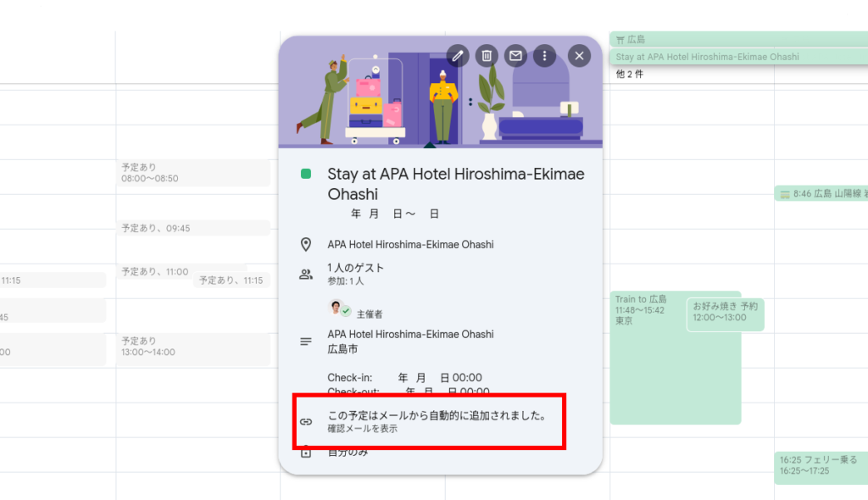Click the auto-added from mail notice text
Viewport: 868px width, 500px height.
tap(437, 416)
